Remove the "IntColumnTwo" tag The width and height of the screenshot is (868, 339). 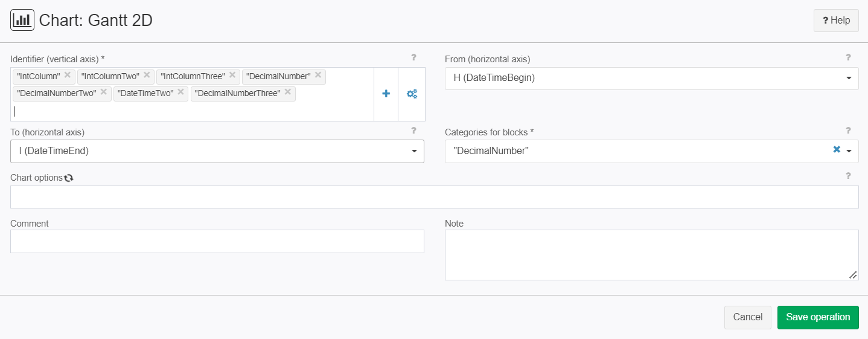[x=147, y=76]
